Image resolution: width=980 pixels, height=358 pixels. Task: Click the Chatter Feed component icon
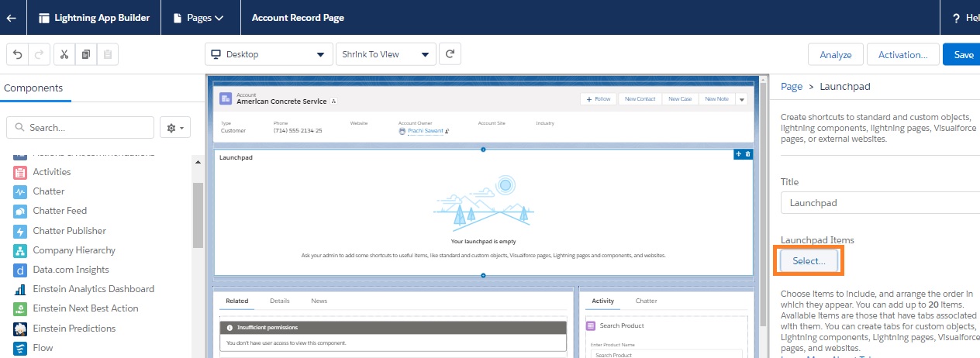(x=20, y=211)
